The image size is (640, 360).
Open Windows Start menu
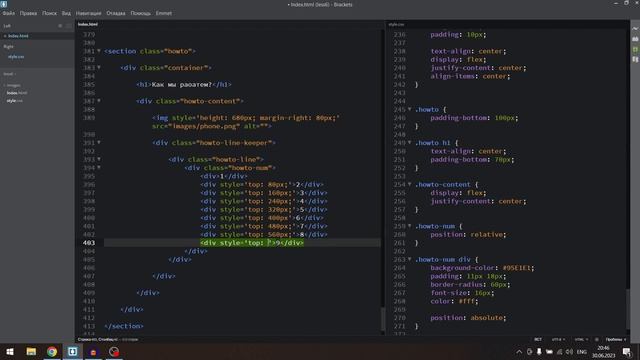[10, 351]
